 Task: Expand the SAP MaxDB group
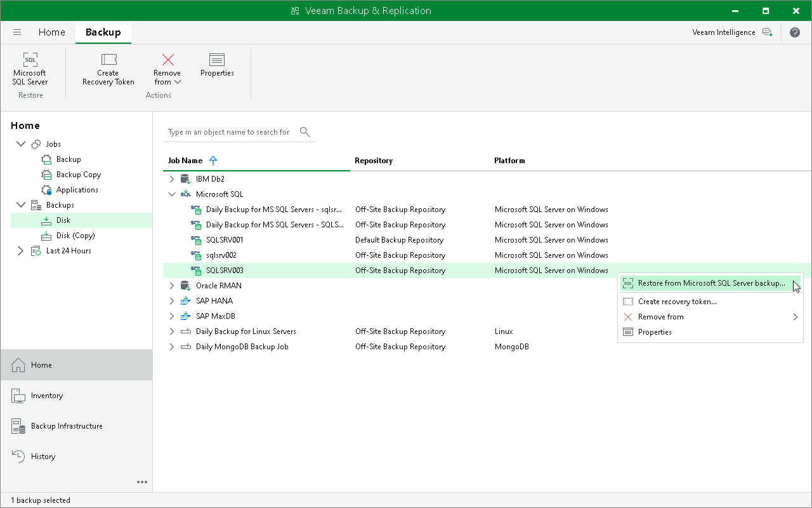(x=172, y=316)
